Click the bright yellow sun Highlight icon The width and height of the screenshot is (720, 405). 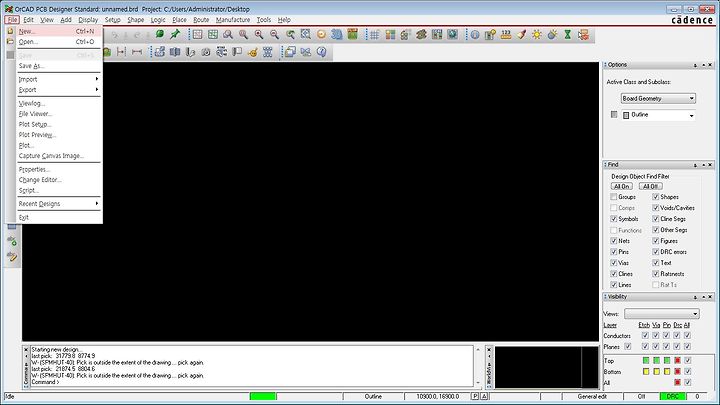coord(537,34)
